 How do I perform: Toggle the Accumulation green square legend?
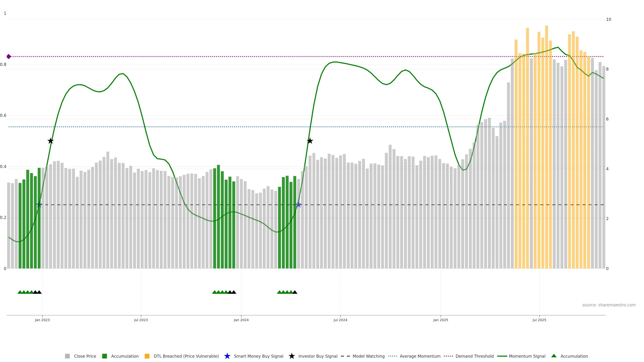pyautogui.click(x=104, y=356)
